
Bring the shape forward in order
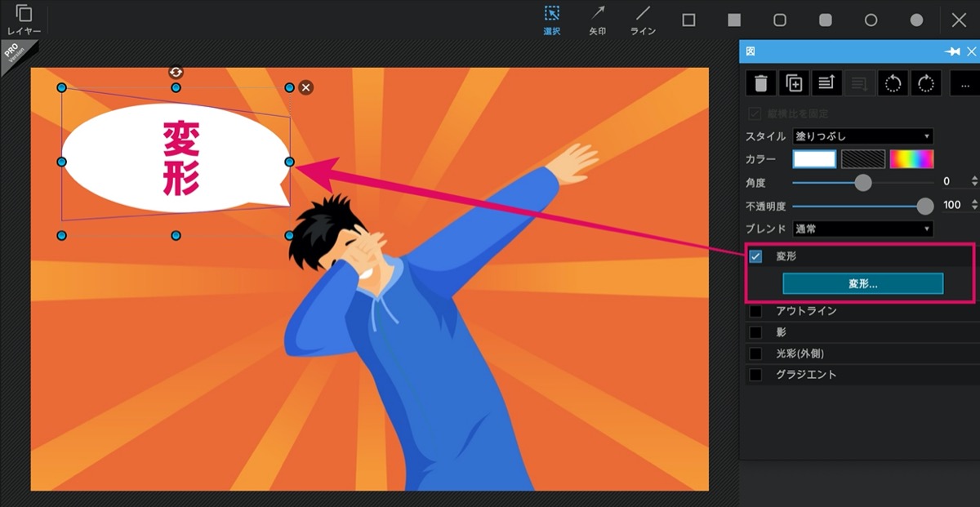coord(826,83)
